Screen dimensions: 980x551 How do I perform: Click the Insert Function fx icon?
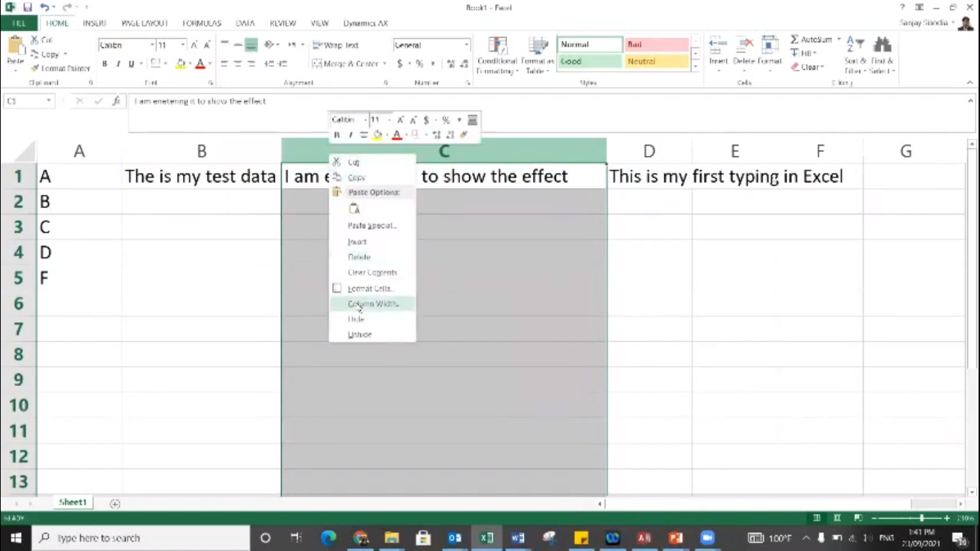tap(116, 101)
